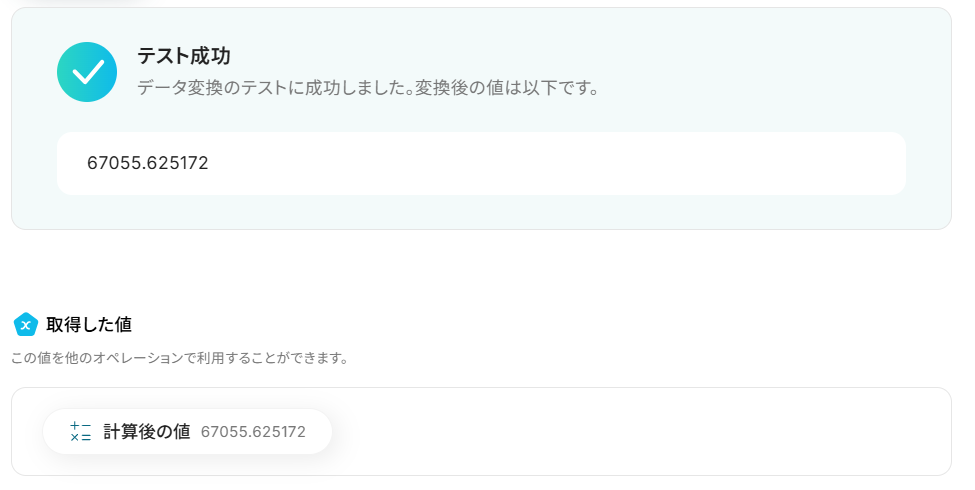Click the white tick mark inside the green circle
The width and height of the screenshot is (975, 490).
pos(88,72)
